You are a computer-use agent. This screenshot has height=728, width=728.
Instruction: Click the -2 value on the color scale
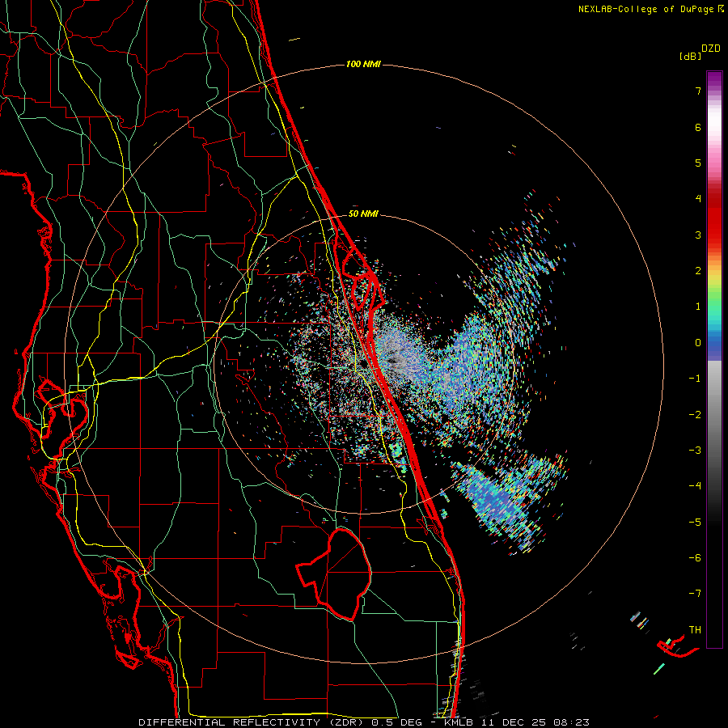[x=695, y=415]
